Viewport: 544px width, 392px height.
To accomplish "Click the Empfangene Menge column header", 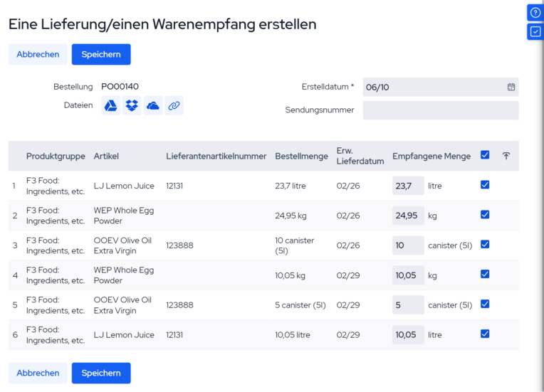I will coord(431,157).
